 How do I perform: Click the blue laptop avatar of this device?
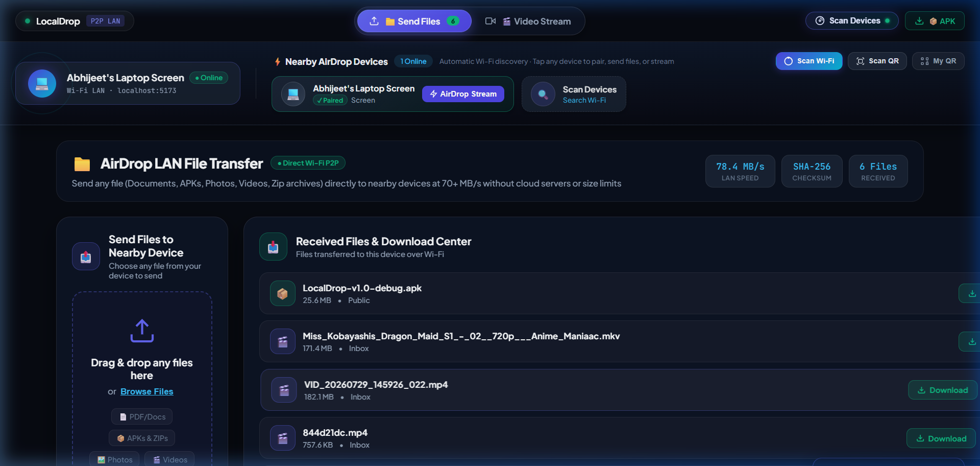tap(42, 83)
